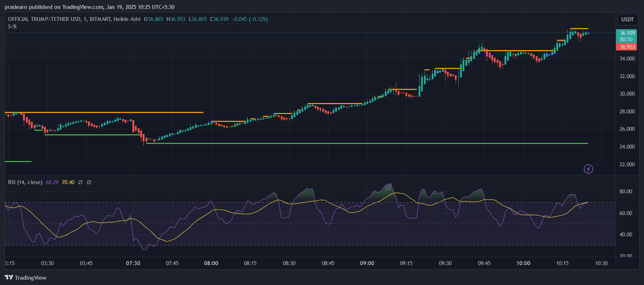Image resolution: width=644 pixels, height=285 pixels.
Task: Click the OFFICIAL TRUMP/TETHER USD symbol title
Action: click(44, 19)
